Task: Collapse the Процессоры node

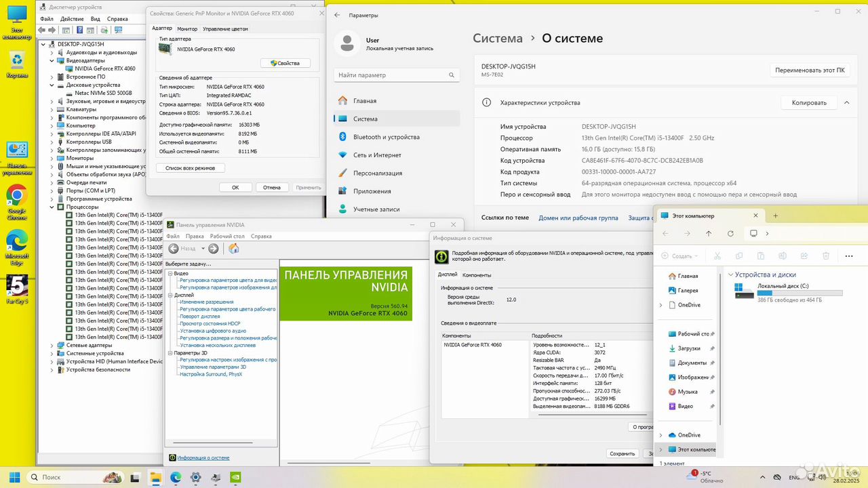Action: (52, 207)
